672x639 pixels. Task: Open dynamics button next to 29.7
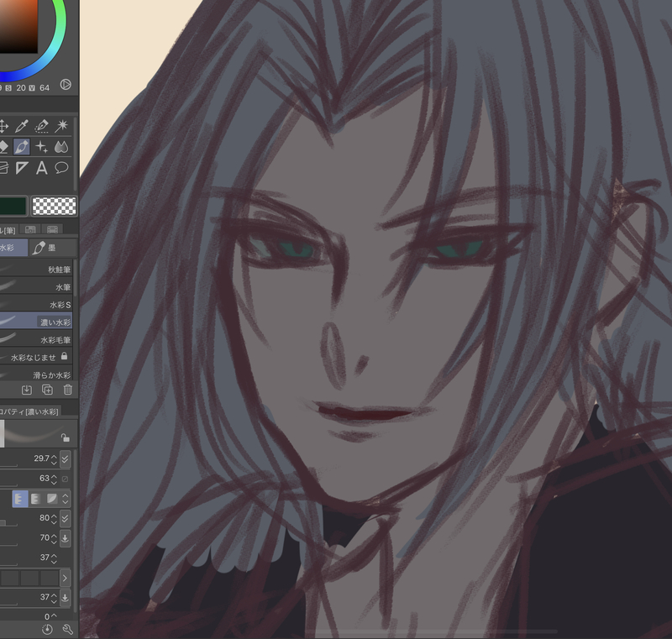(66, 459)
